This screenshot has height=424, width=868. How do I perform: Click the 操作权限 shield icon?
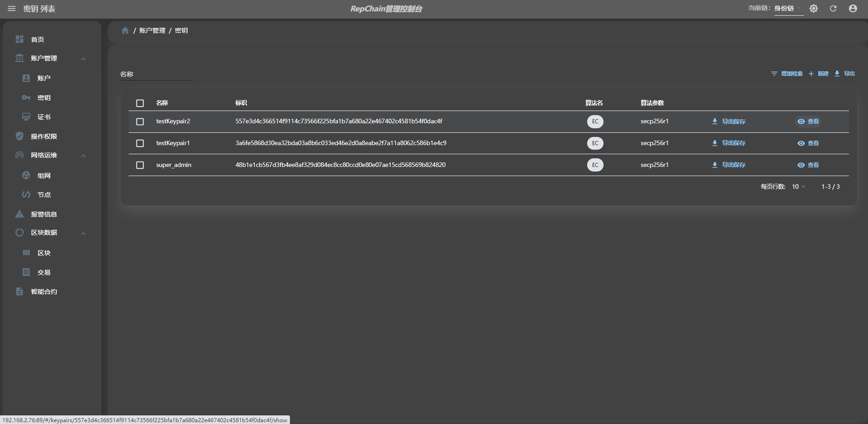20,136
